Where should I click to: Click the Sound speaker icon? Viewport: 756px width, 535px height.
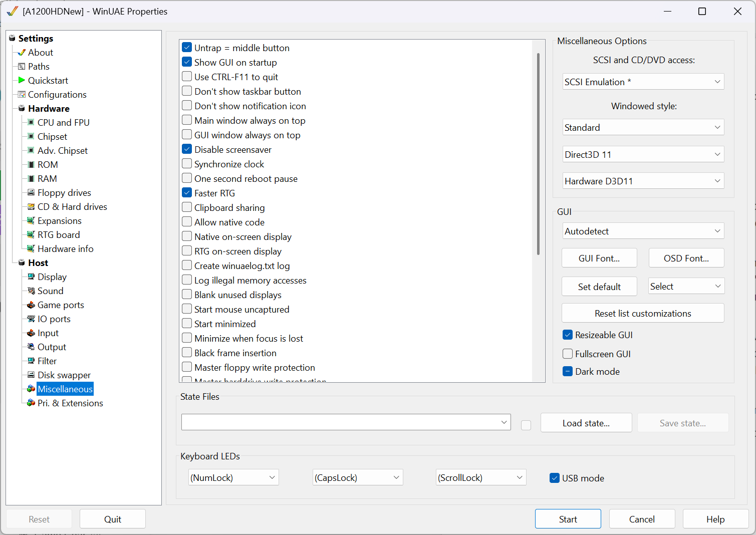coord(31,291)
